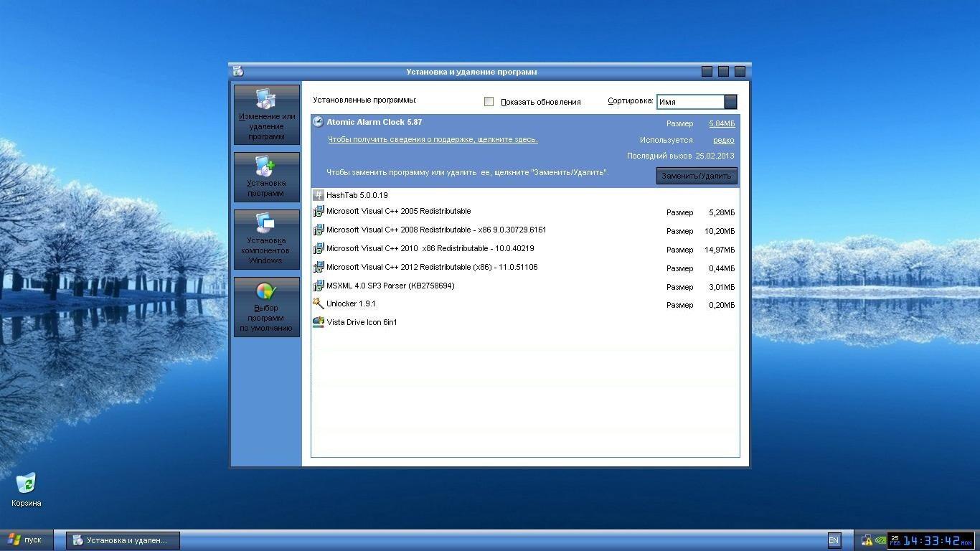
Task: Open 'Выбор программ по умолчанию' section
Action: [267, 307]
